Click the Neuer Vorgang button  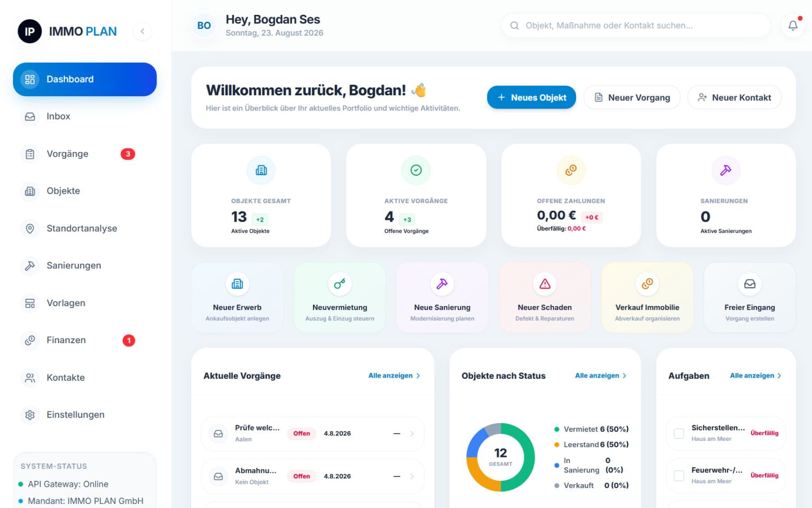[632, 98]
